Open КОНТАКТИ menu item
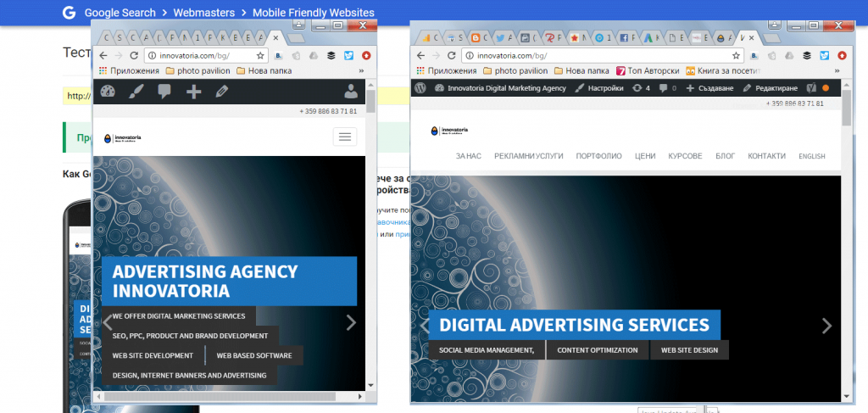The height and width of the screenshot is (413, 868). click(x=766, y=156)
